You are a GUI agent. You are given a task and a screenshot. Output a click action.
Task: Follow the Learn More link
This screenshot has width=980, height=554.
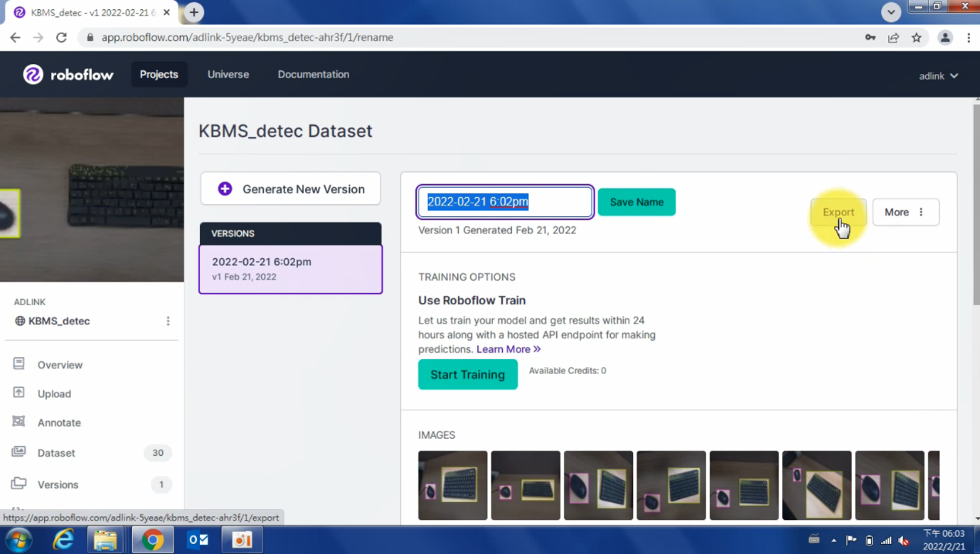(x=508, y=349)
